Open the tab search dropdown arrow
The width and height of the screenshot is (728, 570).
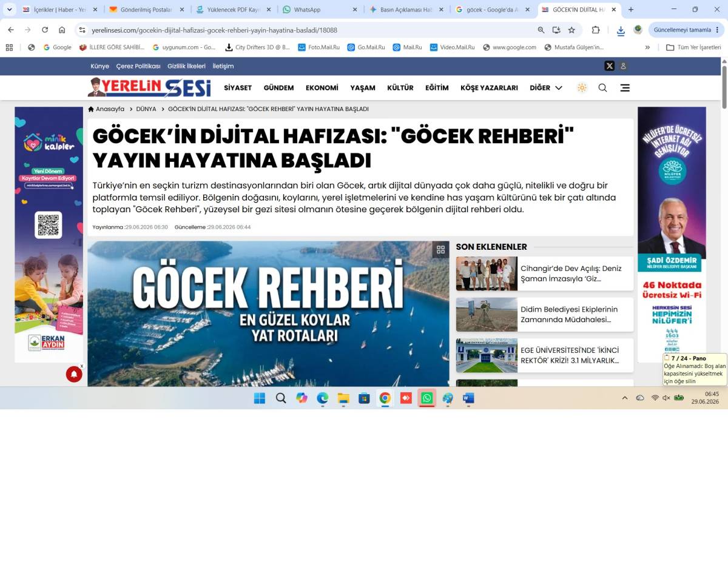[9, 10]
